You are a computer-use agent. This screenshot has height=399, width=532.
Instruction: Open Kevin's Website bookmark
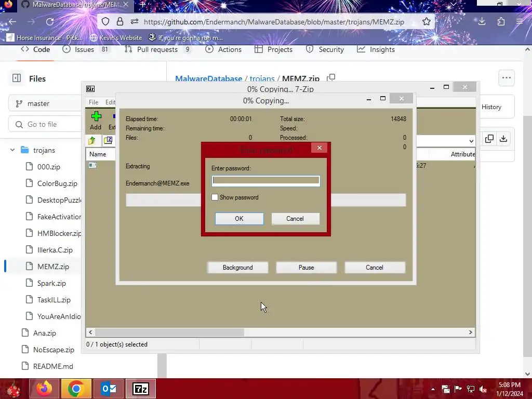(x=116, y=37)
